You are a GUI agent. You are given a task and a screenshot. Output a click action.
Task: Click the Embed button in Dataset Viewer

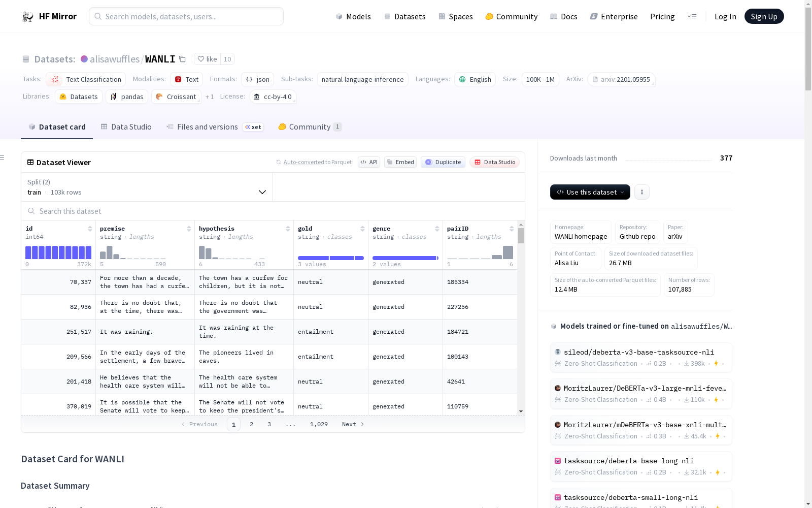pyautogui.click(x=400, y=162)
